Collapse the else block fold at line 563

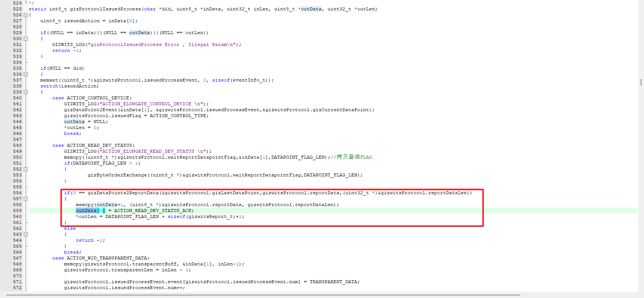tap(26, 235)
